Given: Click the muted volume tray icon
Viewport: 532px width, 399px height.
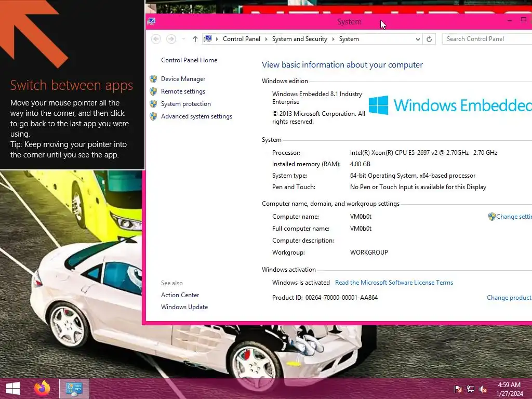Looking at the screenshot, I should tap(483, 389).
